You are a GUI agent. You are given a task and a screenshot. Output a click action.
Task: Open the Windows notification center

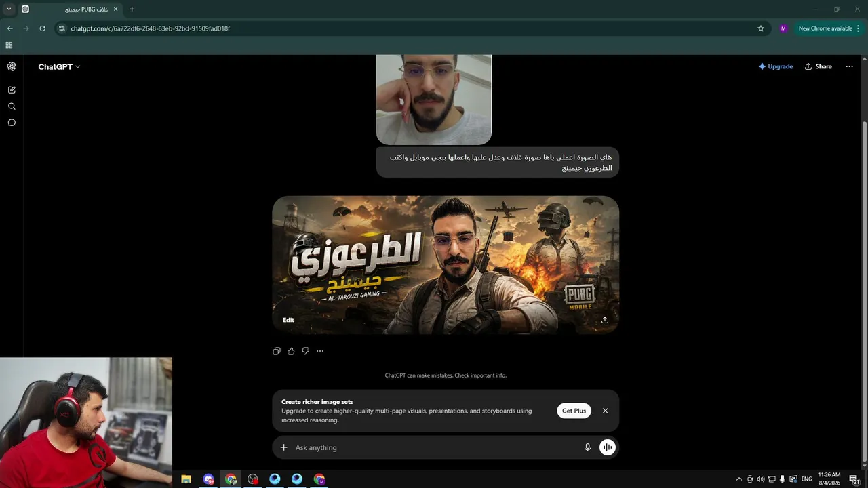tap(854, 479)
